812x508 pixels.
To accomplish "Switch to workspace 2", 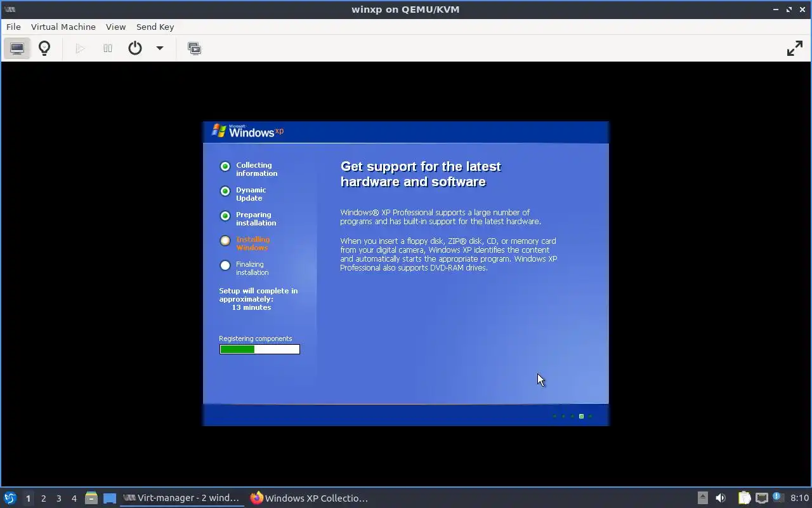I will point(43,498).
